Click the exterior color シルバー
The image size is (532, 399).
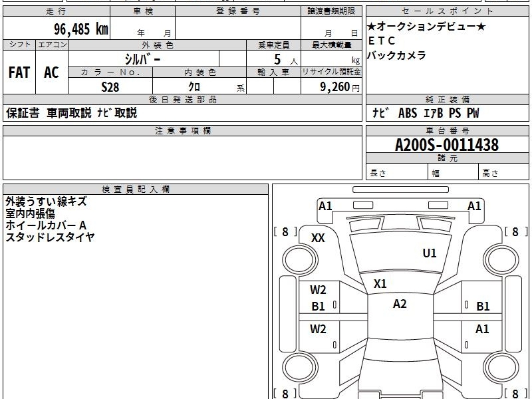click(142, 59)
